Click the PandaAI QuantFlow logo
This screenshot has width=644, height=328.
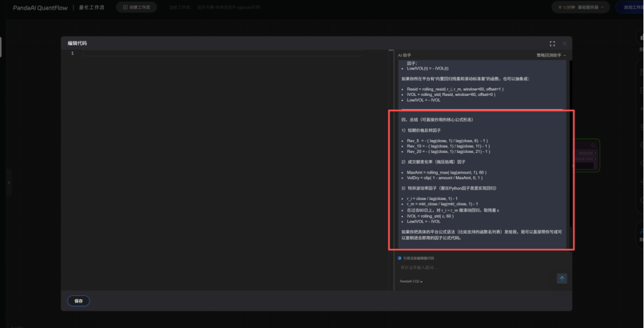pyautogui.click(x=37, y=8)
